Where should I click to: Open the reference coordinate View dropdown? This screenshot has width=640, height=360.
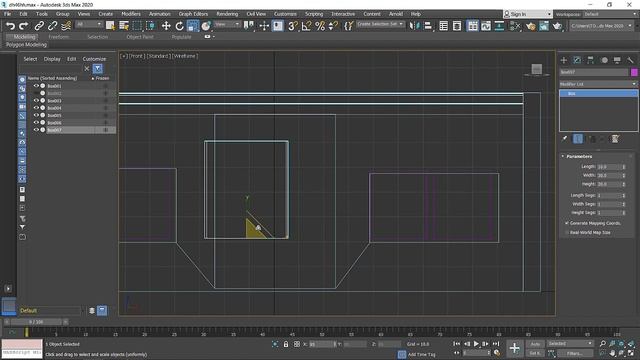[227, 24]
